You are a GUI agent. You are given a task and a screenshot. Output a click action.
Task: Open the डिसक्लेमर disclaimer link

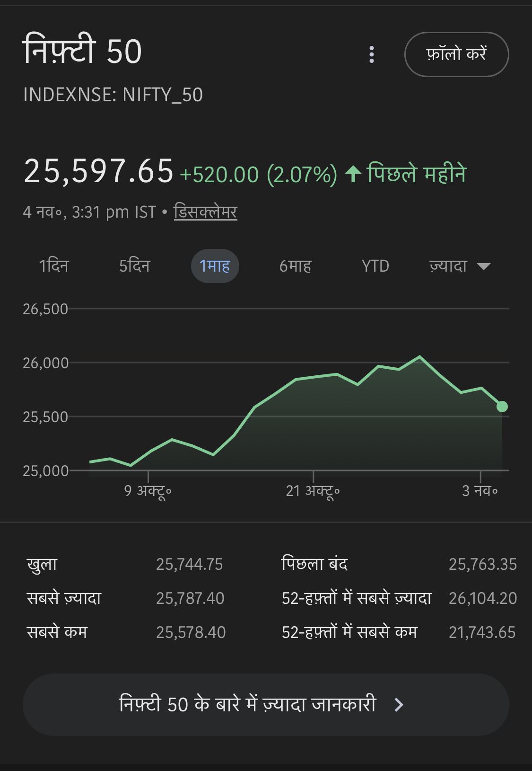tap(205, 212)
